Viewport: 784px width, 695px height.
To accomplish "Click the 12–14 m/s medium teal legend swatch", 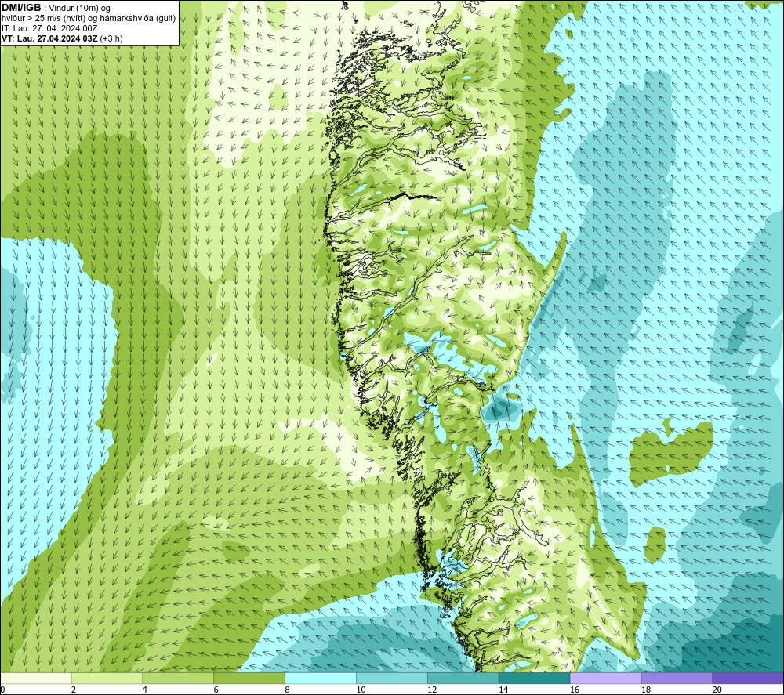I will coord(463,678).
